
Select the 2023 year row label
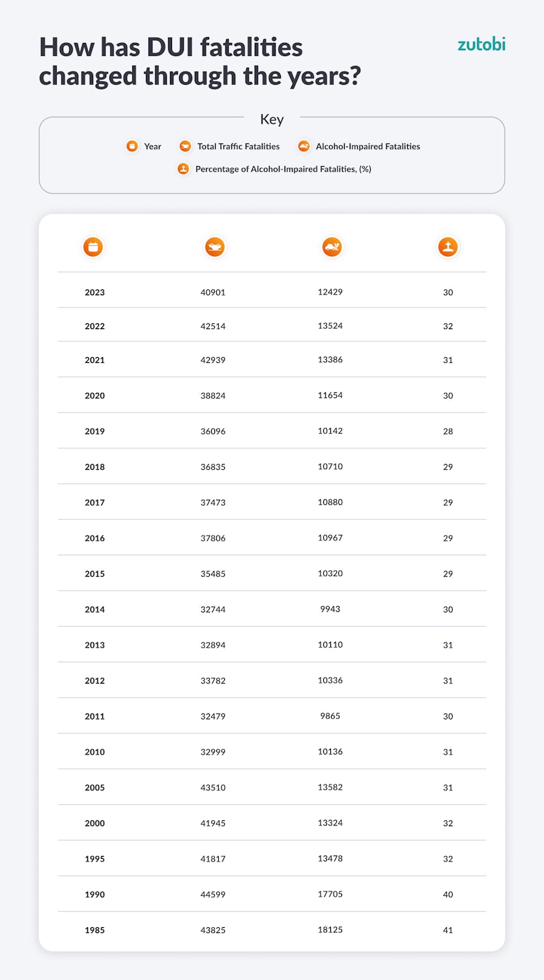click(94, 293)
